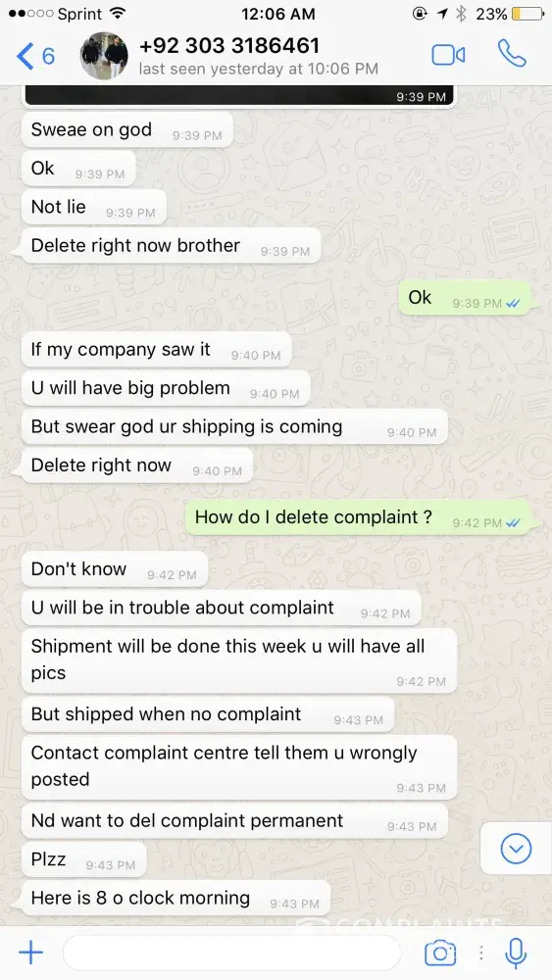Viewport: 552px width, 980px height.
Task: Tap the plus attachment icon
Action: (x=30, y=953)
